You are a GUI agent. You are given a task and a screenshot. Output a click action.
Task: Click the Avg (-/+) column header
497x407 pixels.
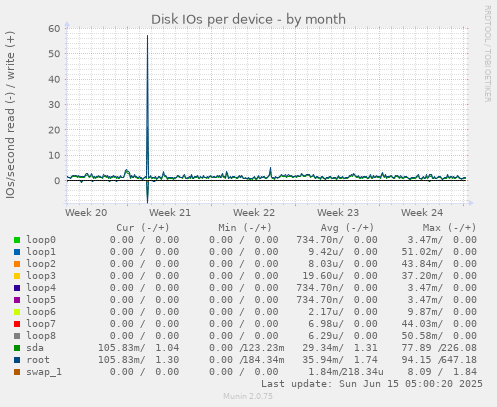click(347, 228)
